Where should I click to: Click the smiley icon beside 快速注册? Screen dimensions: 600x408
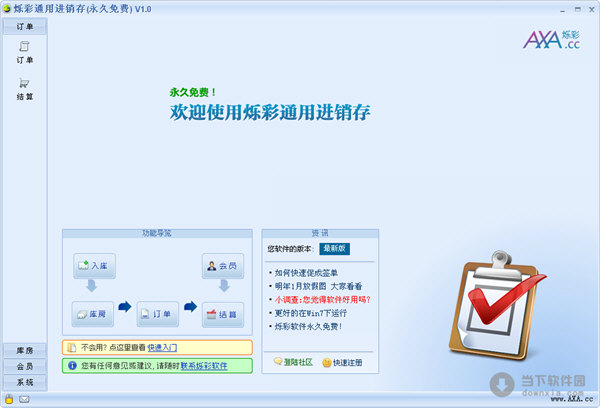(327, 362)
